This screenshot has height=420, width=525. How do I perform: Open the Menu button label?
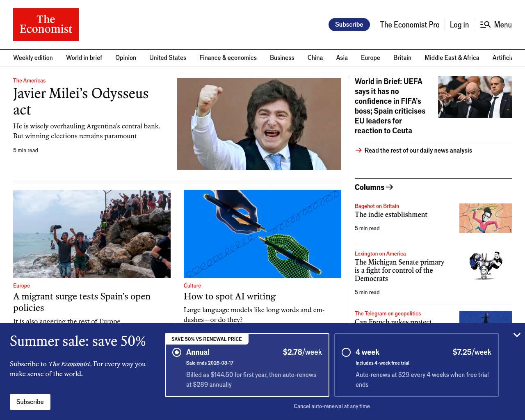[x=503, y=25]
